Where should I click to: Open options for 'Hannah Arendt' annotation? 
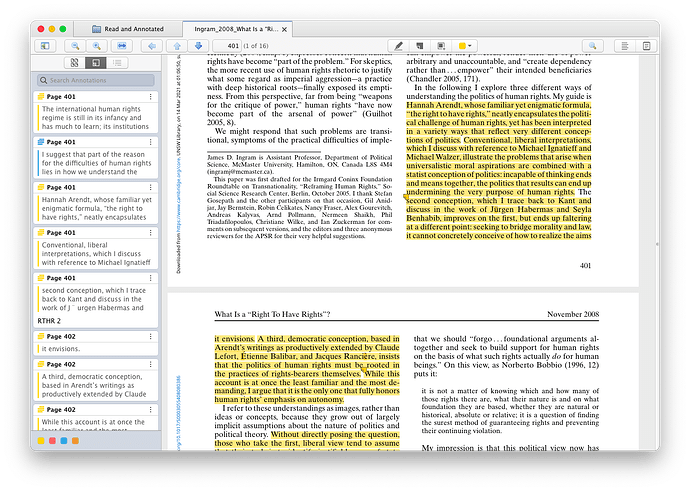tap(150, 187)
